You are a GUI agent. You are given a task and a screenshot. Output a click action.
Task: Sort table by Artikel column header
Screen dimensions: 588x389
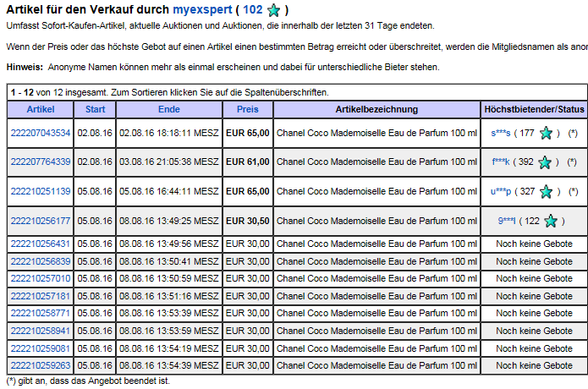click(x=41, y=109)
